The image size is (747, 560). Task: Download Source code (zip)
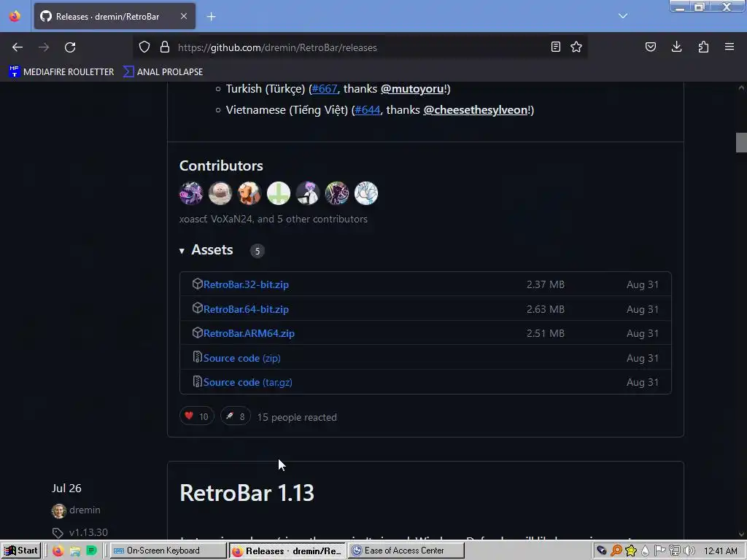[x=241, y=358]
